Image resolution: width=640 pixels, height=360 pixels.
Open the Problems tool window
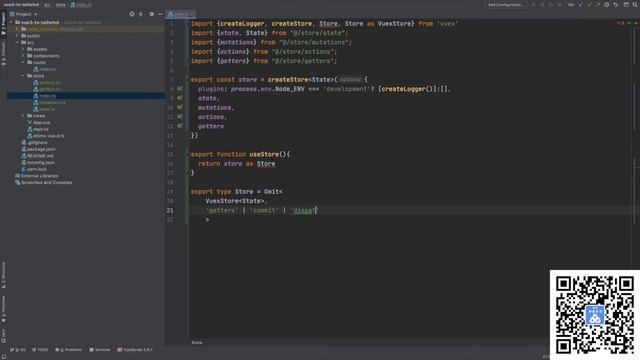pos(69,350)
